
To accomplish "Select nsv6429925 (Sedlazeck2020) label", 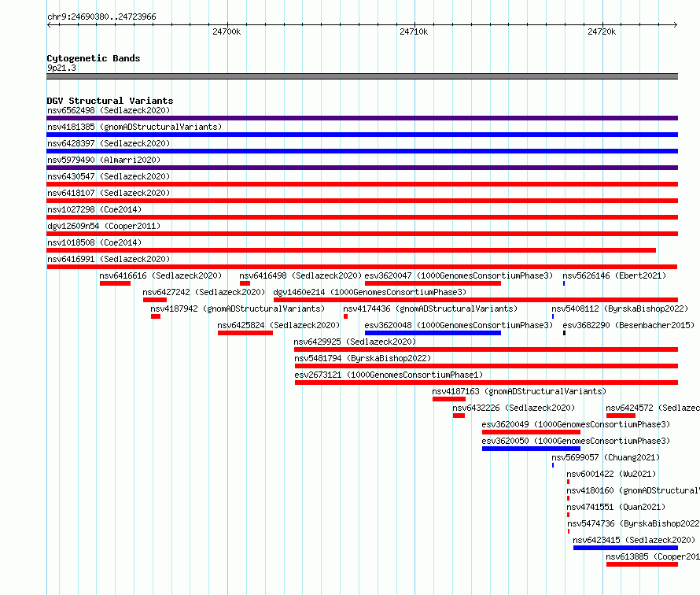I will (355, 342).
